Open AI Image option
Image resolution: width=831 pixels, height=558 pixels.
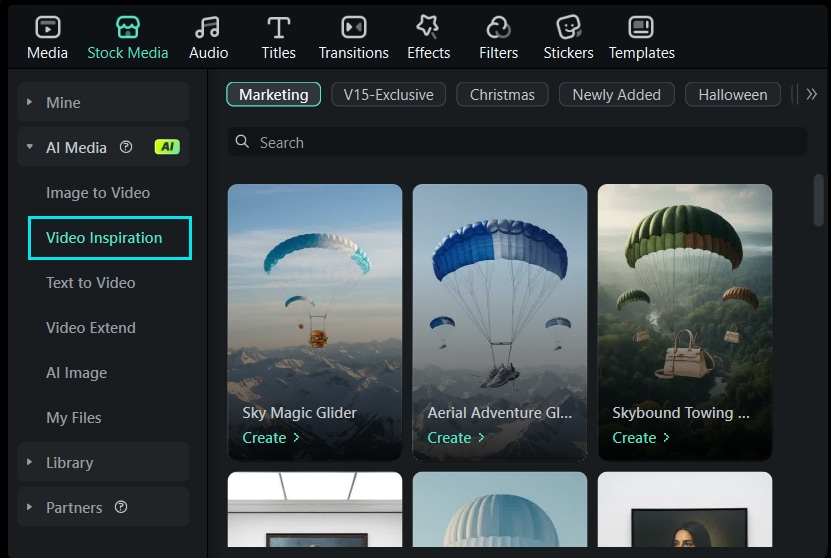pyautogui.click(x=76, y=373)
